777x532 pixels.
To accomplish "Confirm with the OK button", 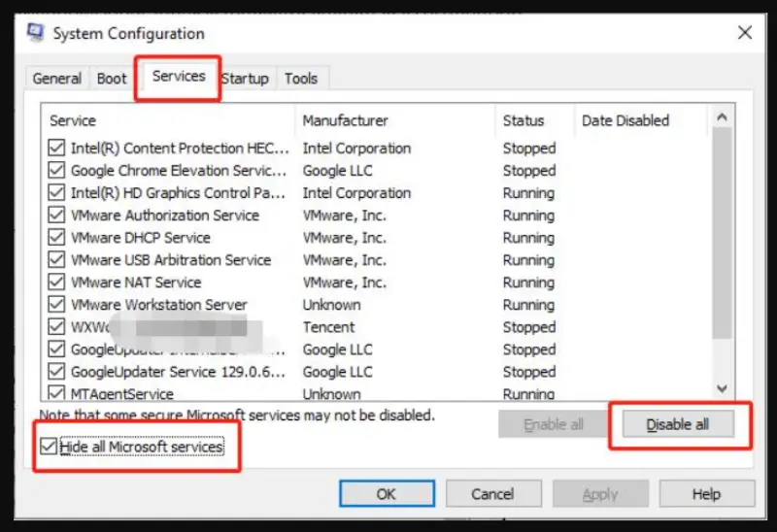I will coord(387,494).
